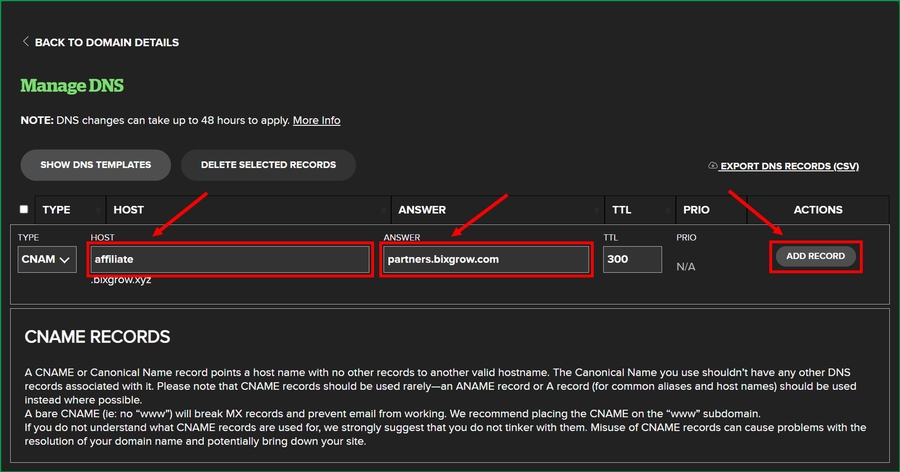Click the TTL column header
900x472 pixels.
coord(621,210)
